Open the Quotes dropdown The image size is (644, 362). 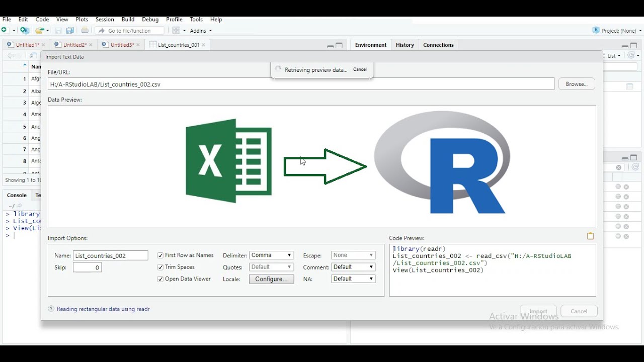271,267
